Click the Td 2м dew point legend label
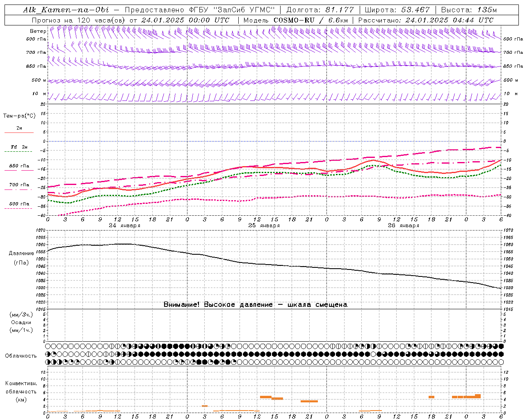 tap(19, 147)
